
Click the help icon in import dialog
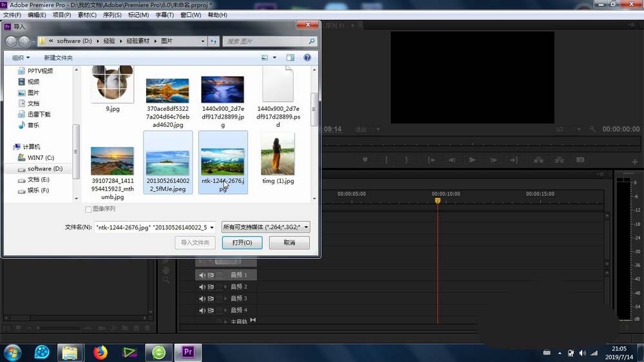point(307,57)
